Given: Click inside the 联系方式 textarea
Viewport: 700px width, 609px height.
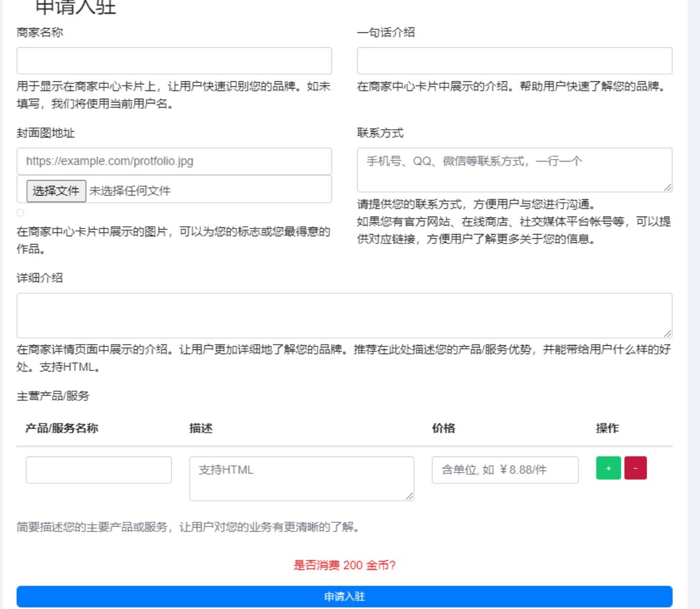Looking at the screenshot, I should click(515, 170).
